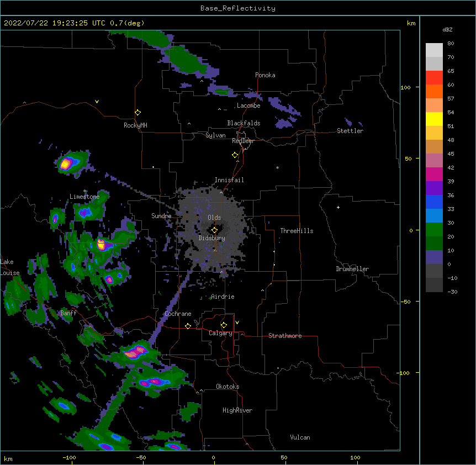Select the Airdrie label
The width and height of the screenshot is (476, 465).
pyautogui.click(x=223, y=297)
